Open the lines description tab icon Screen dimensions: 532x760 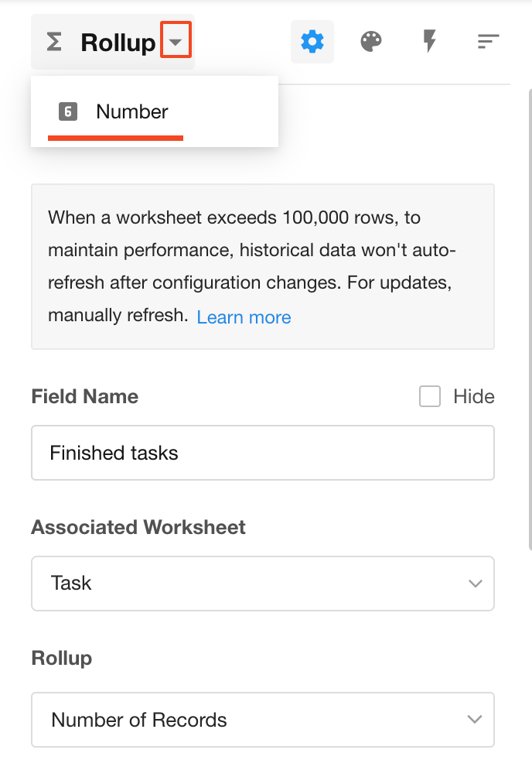pyautogui.click(x=488, y=42)
